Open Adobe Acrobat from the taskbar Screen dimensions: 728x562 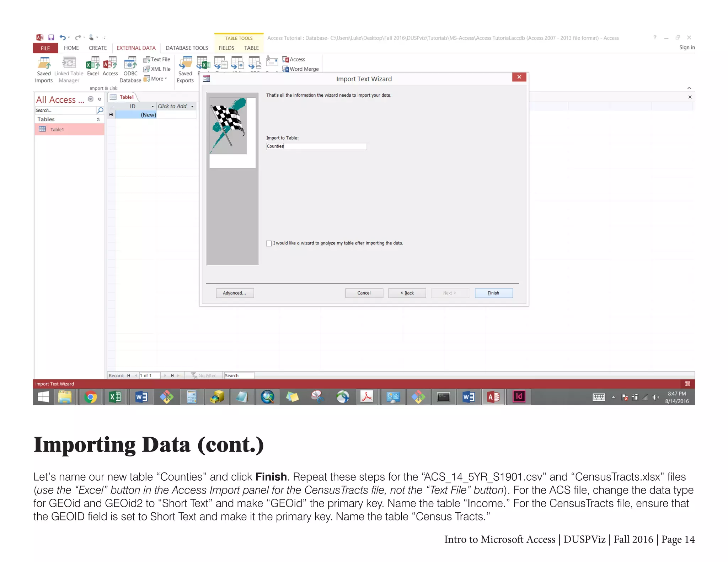click(367, 397)
